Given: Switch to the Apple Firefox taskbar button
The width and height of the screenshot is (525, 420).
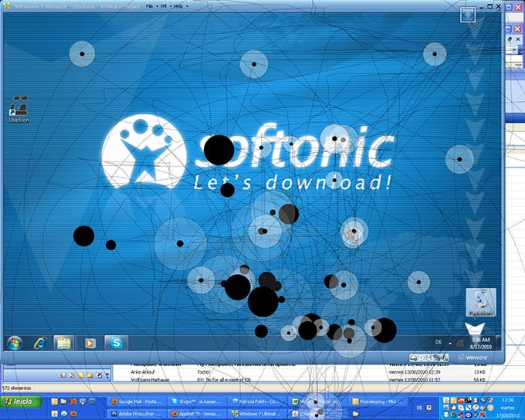Looking at the screenshot, I should [x=196, y=414].
